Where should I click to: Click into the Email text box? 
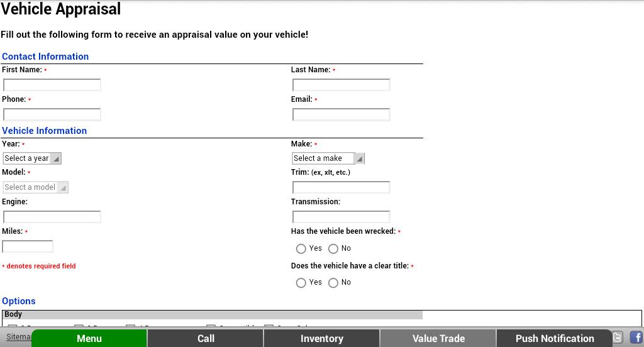pyautogui.click(x=341, y=114)
